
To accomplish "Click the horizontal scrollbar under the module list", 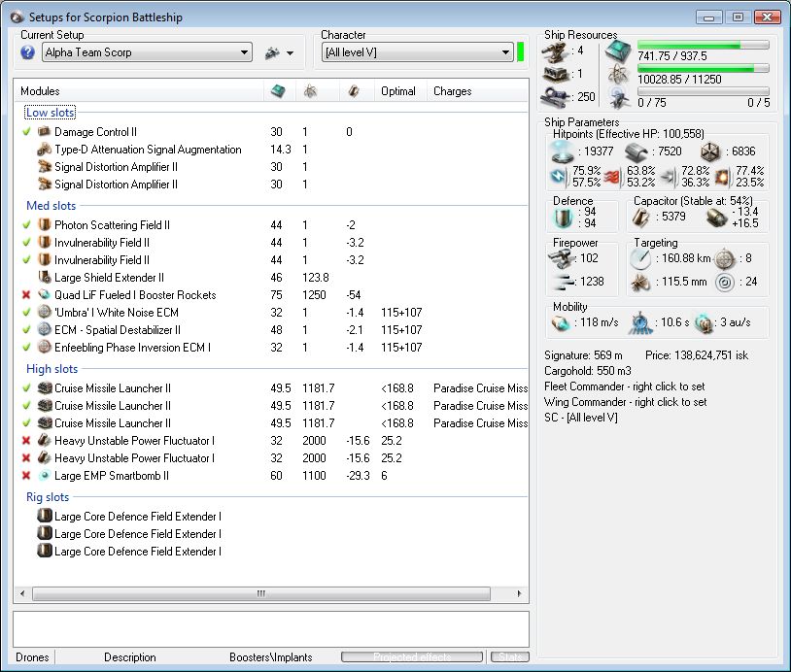I will pos(260,593).
